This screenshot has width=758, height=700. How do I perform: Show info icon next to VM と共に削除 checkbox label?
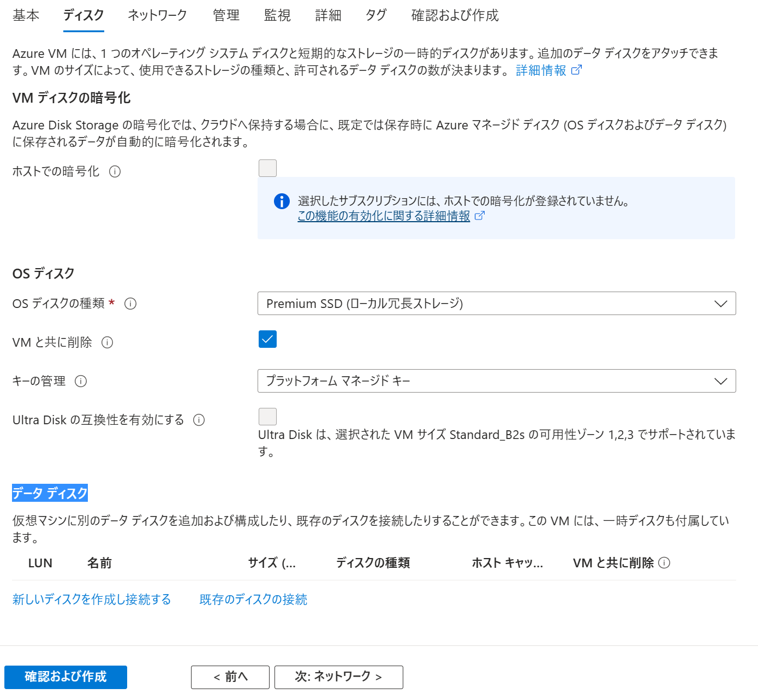click(108, 342)
